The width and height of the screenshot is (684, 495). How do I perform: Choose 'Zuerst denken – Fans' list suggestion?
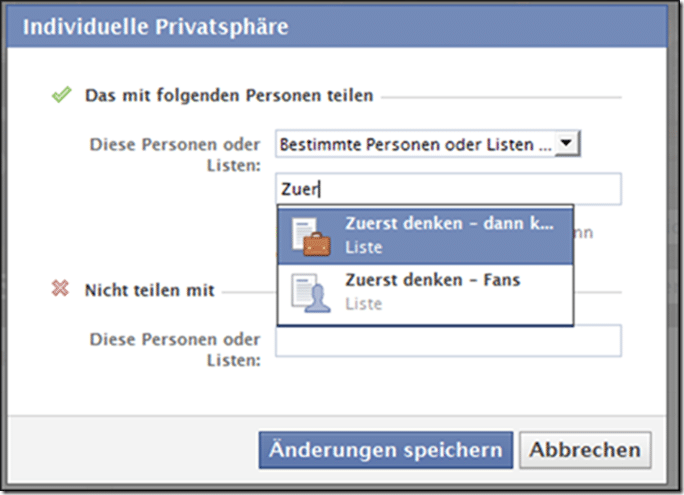point(425,294)
